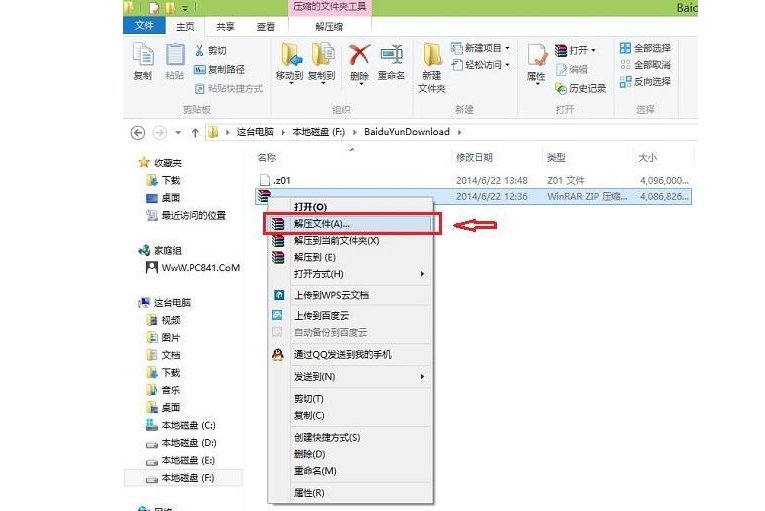Viewport: 765px width, 511px height.
Task: Expand the Open with (打开方式(H)) submenu
Action: click(x=349, y=274)
